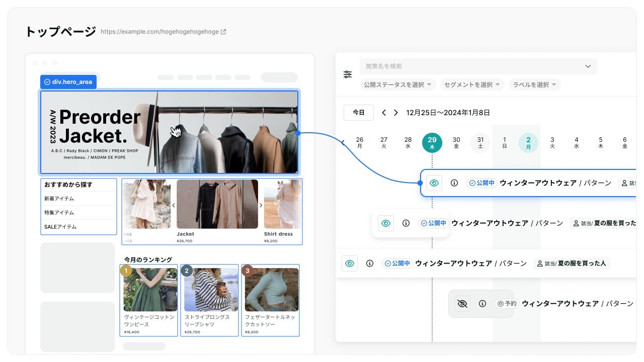Open the external link icon beside the URL
644x362 pixels.
pos(223,32)
